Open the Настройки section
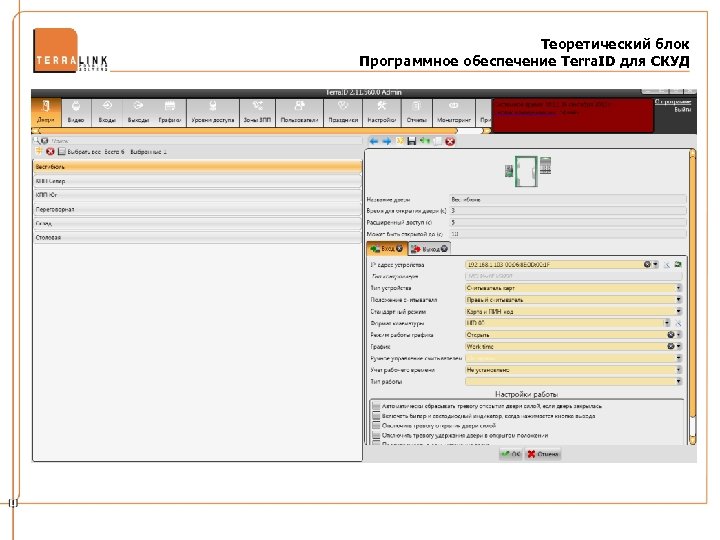Image resolution: width=720 pixels, height=540 pixels. 382,112
